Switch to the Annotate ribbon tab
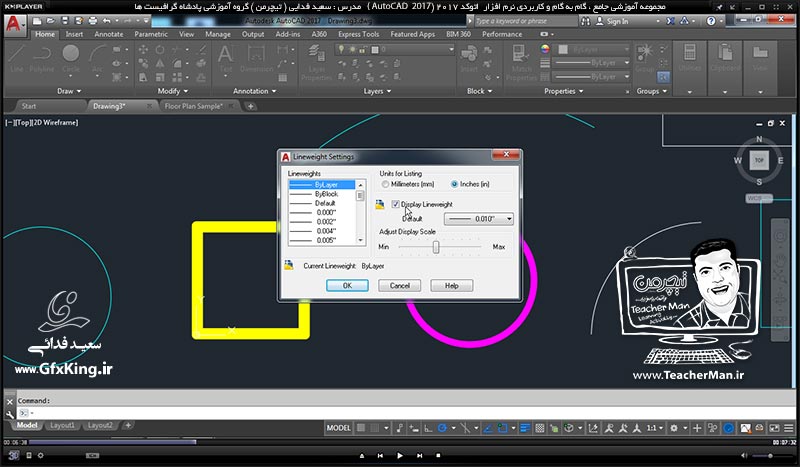The width and height of the screenshot is (800, 467). tap(109, 34)
